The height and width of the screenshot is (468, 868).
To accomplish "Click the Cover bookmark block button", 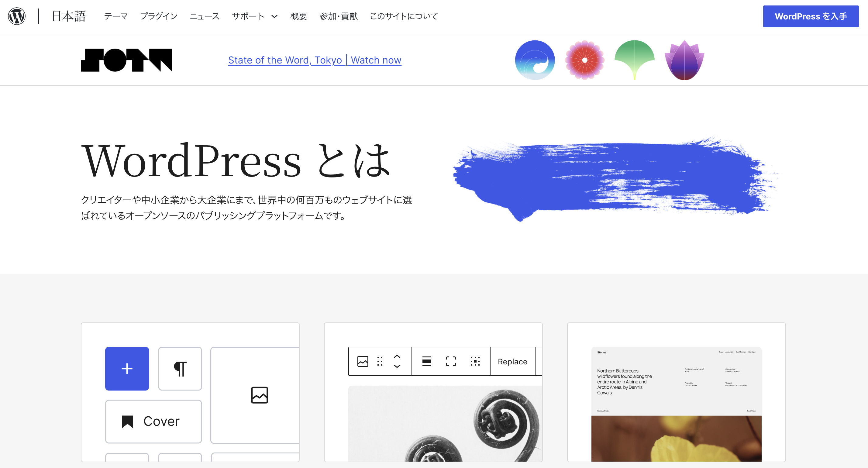I will (x=153, y=422).
